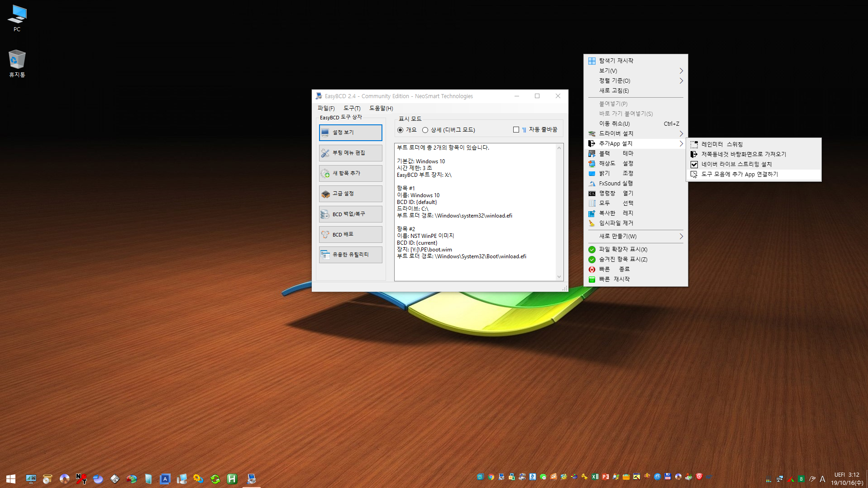
Task: Select 상세 (디버그 모드) radio button
Action: [425, 130]
